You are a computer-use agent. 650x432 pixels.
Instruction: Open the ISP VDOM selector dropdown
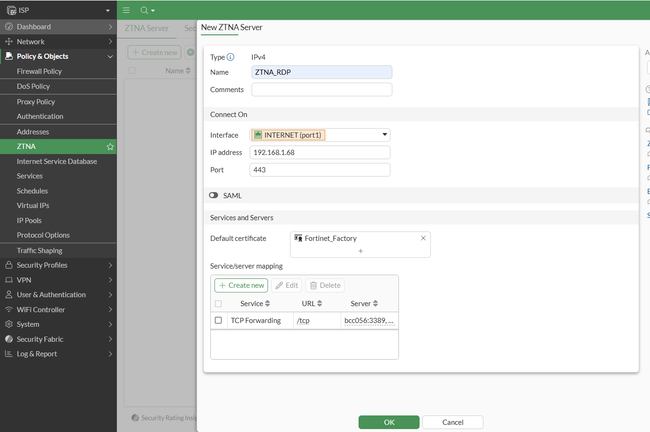(108, 10)
